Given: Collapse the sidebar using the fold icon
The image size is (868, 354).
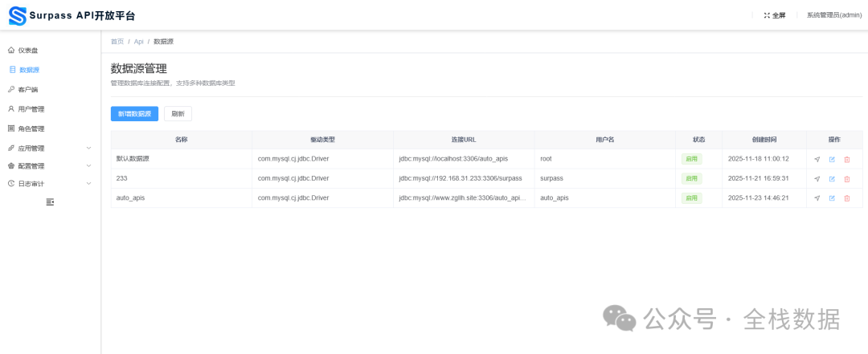Looking at the screenshot, I should (x=50, y=202).
